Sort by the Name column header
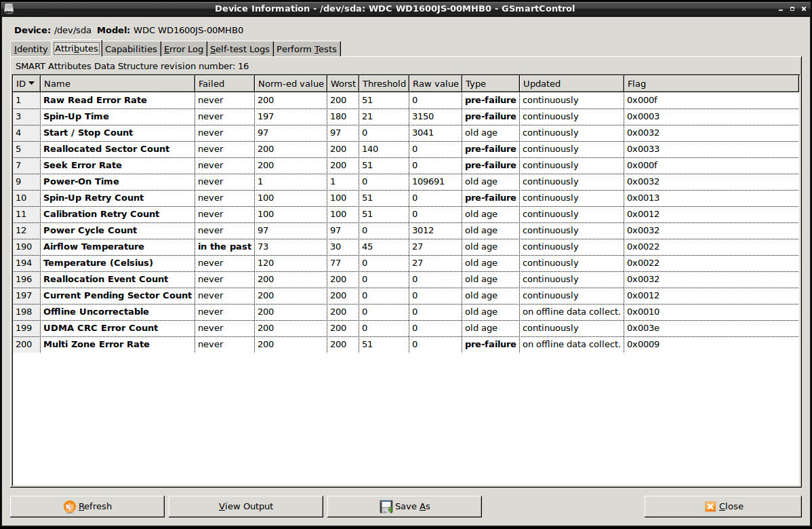The width and height of the screenshot is (812, 529). click(x=117, y=83)
